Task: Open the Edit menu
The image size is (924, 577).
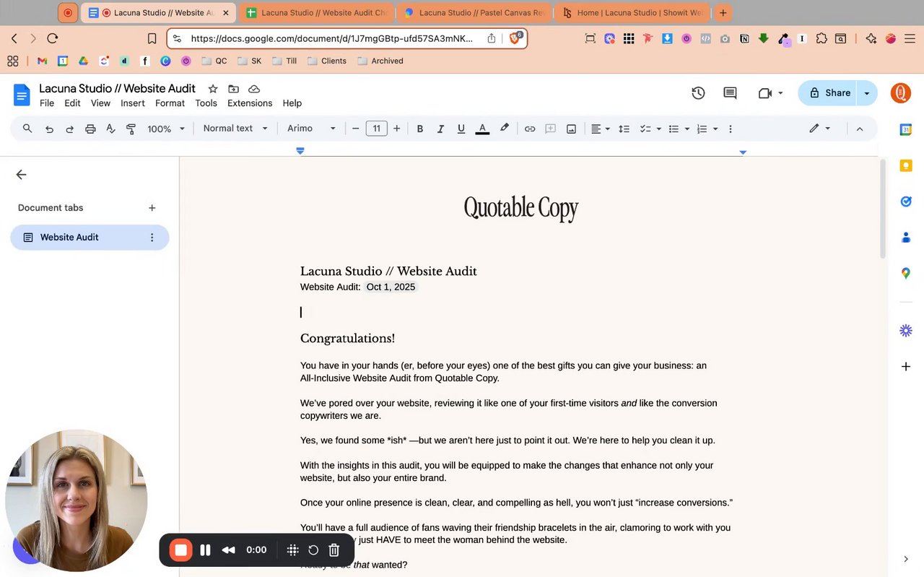Action: pos(72,103)
